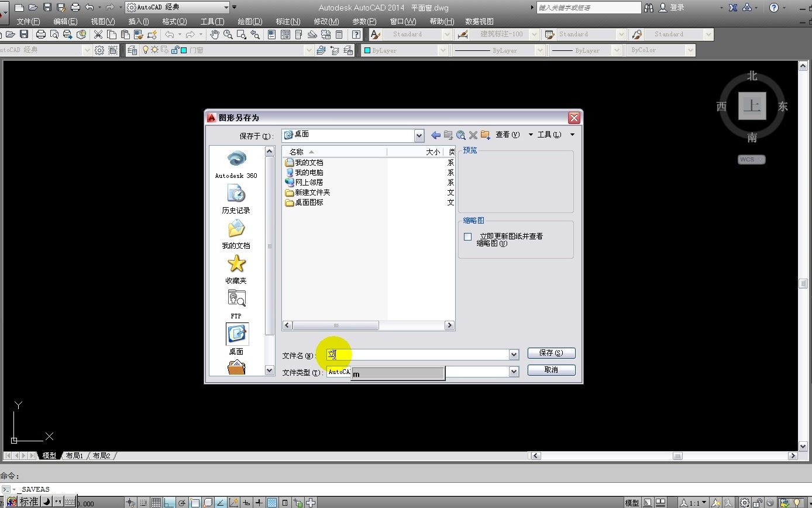The width and height of the screenshot is (812, 508).
Task: Select My Documents (我的文档) in places sidebar
Action: pos(236,234)
